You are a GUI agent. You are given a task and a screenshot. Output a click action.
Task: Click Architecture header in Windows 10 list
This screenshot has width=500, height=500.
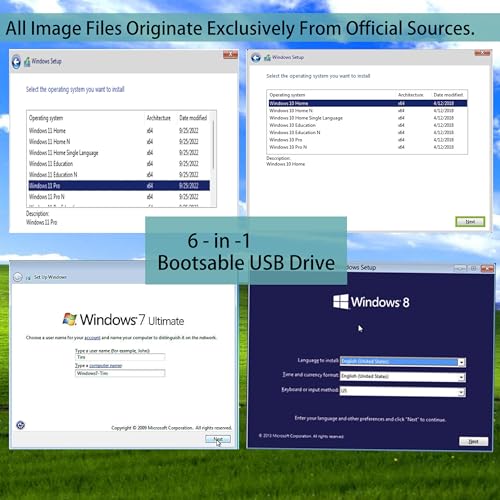pyautogui.click(x=411, y=95)
